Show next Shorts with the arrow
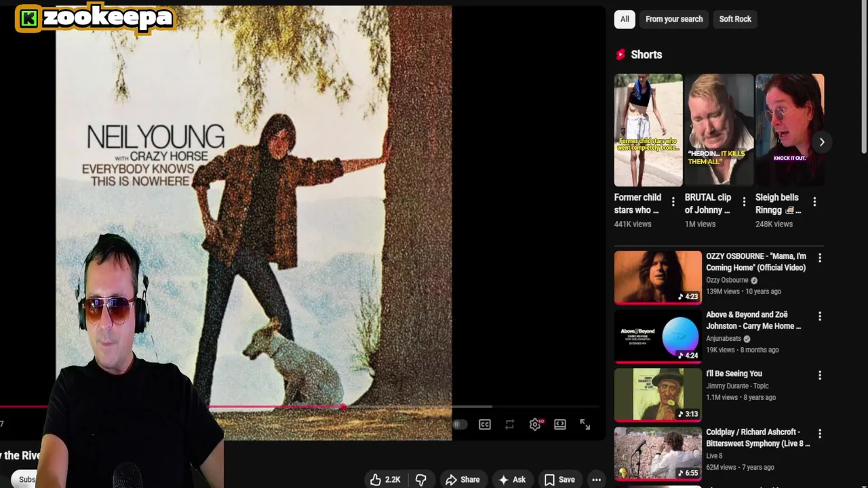 tap(821, 142)
